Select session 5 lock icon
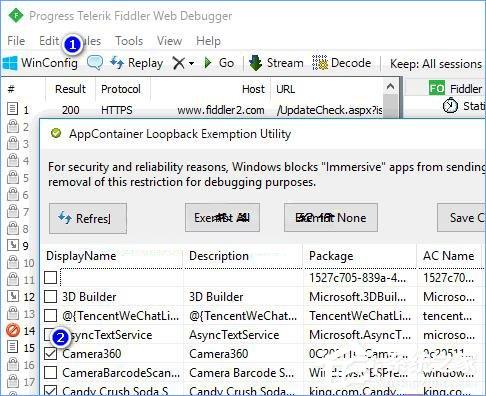486x396 pixels. [13, 177]
